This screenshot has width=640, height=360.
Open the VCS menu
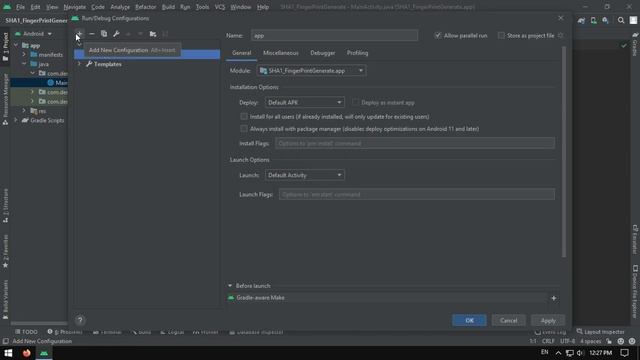click(x=220, y=7)
